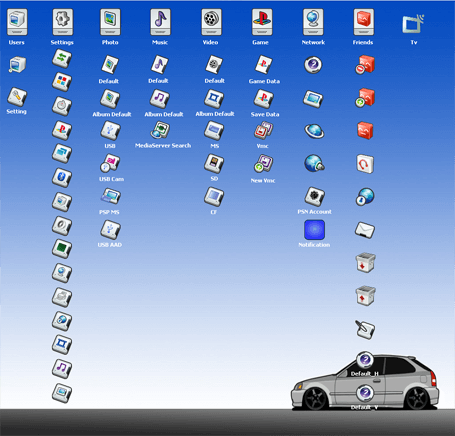Screen dimensions: 455x436
Task: Select the CF card icon
Action: coord(214,197)
